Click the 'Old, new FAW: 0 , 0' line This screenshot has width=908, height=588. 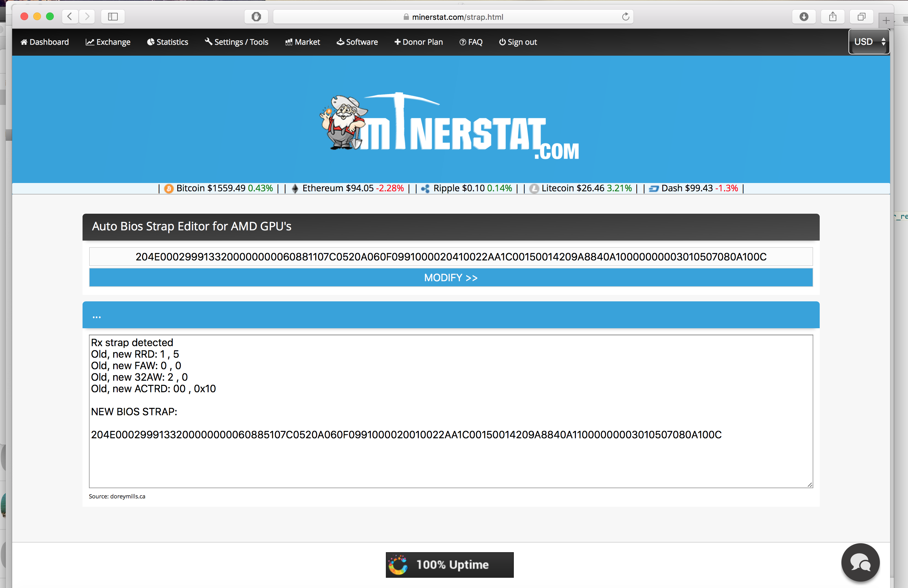point(136,366)
